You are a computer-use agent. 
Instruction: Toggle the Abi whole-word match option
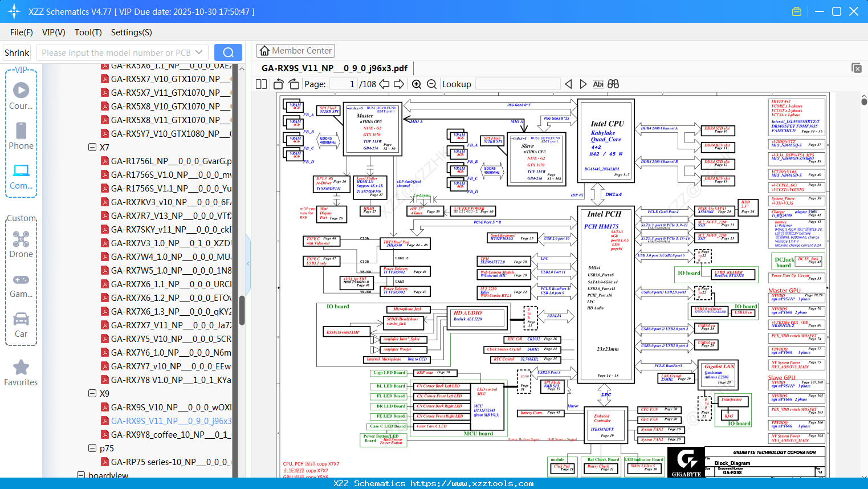[598, 84]
